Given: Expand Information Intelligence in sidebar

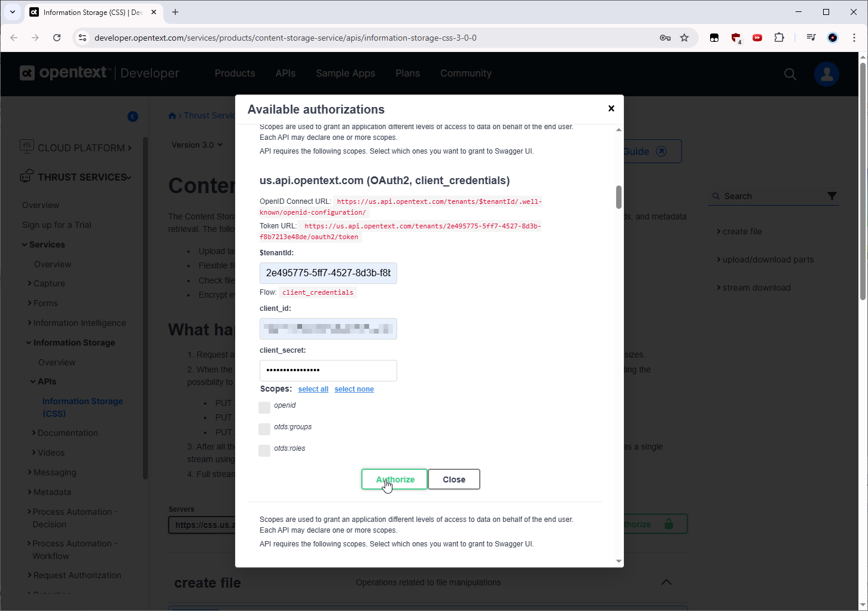Looking at the screenshot, I should pyautogui.click(x=77, y=323).
